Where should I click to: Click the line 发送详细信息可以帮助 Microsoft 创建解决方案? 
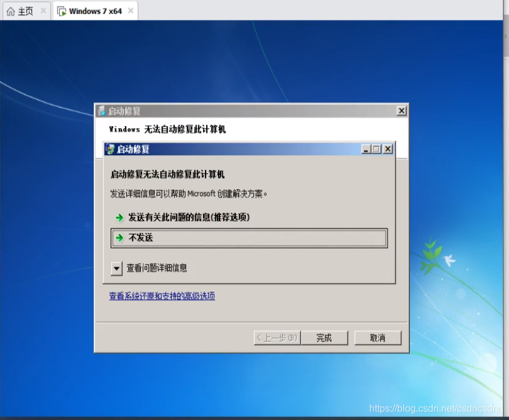(188, 194)
